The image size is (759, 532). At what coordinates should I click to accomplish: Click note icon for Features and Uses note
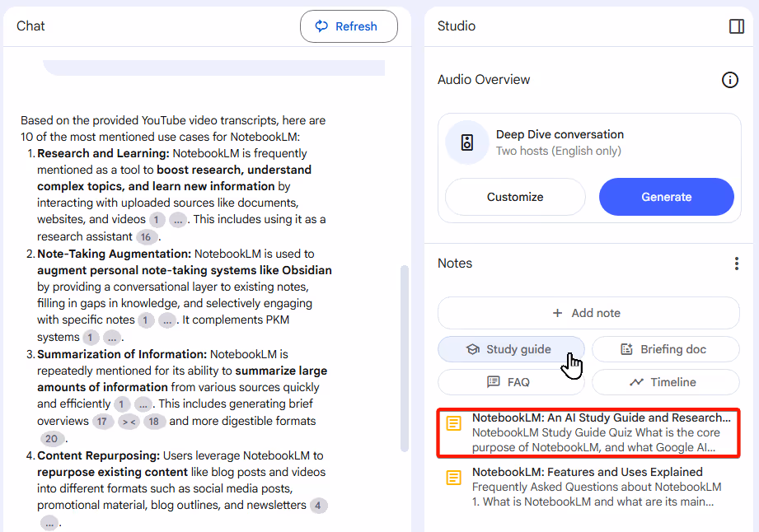[x=453, y=478]
